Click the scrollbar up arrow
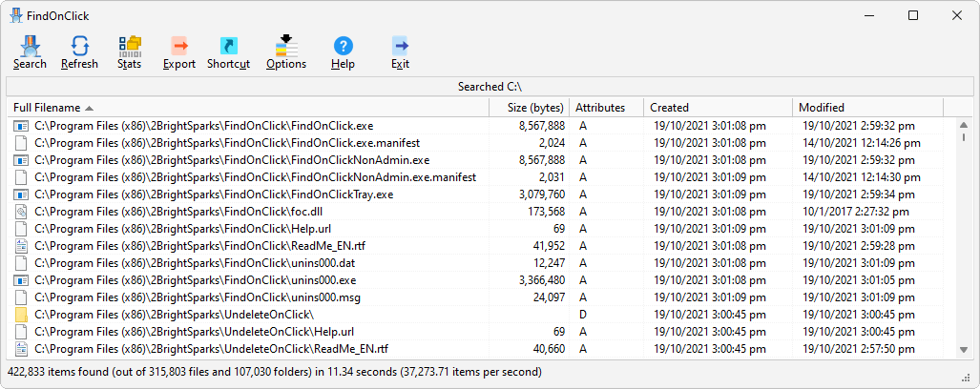This screenshot has height=389, width=980. pos(964,125)
